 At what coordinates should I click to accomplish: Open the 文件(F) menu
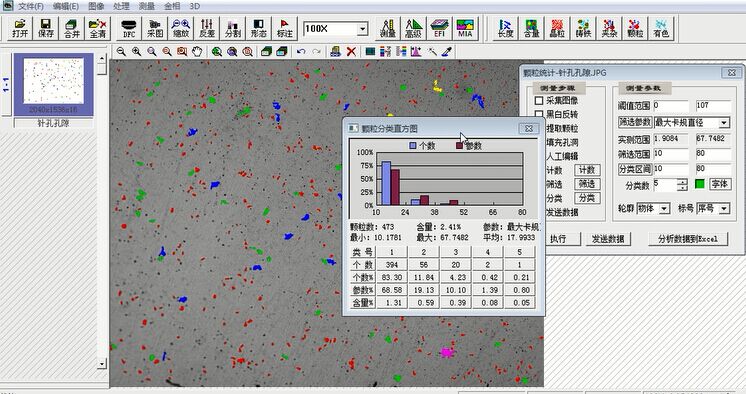pos(30,6)
